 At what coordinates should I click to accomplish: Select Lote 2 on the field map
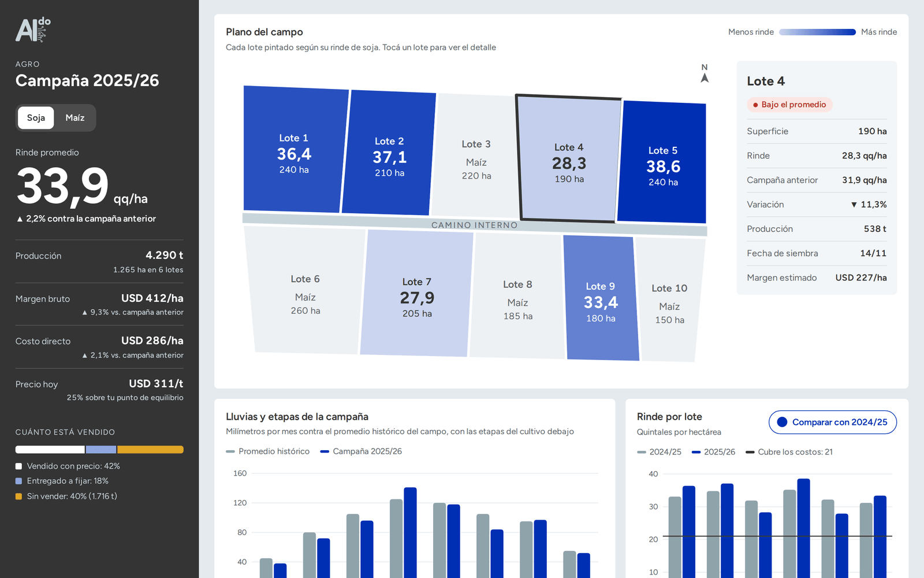pos(389,153)
